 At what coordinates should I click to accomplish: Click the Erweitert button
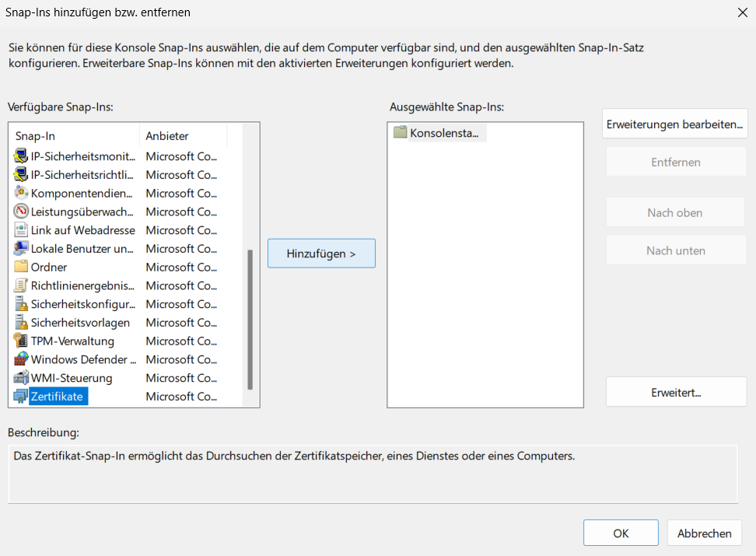[676, 393]
